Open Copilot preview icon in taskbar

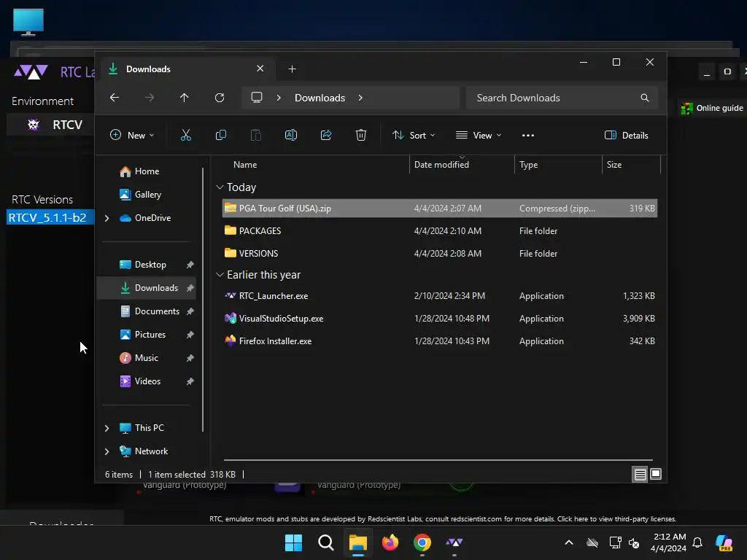[x=724, y=542]
